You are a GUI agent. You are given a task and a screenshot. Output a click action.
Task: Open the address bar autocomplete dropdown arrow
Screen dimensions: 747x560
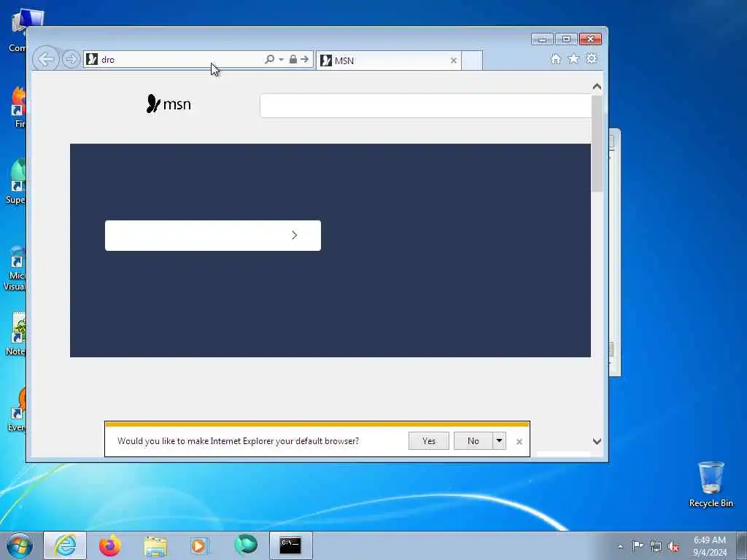pyautogui.click(x=281, y=60)
